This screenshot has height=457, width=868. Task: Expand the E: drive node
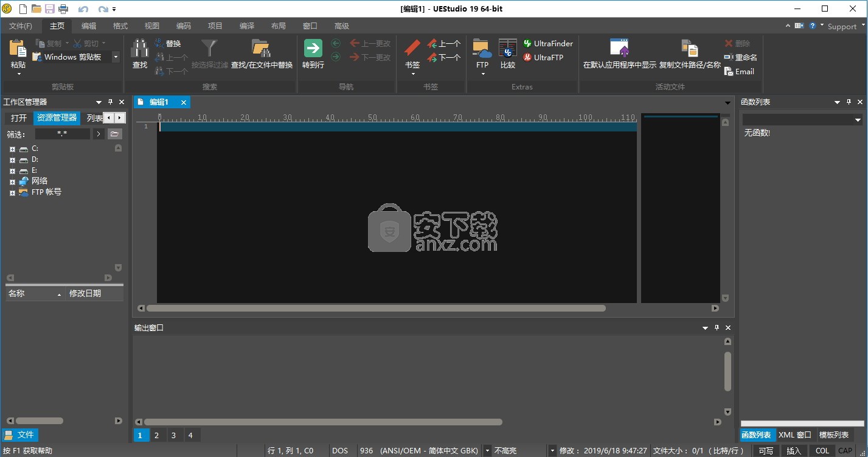pyautogui.click(x=12, y=170)
